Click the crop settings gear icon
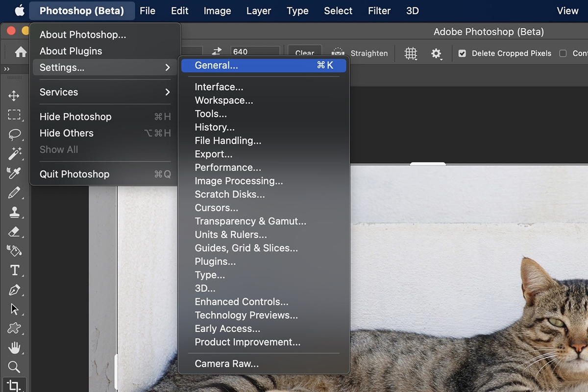This screenshot has height=392, width=588. [437, 53]
